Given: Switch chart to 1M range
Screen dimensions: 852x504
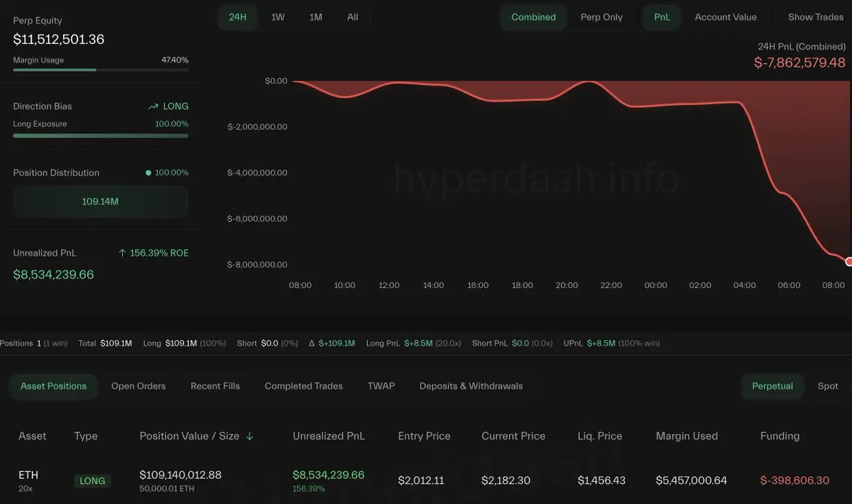Looking at the screenshot, I should pyautogui.click(x=315, y=17).
